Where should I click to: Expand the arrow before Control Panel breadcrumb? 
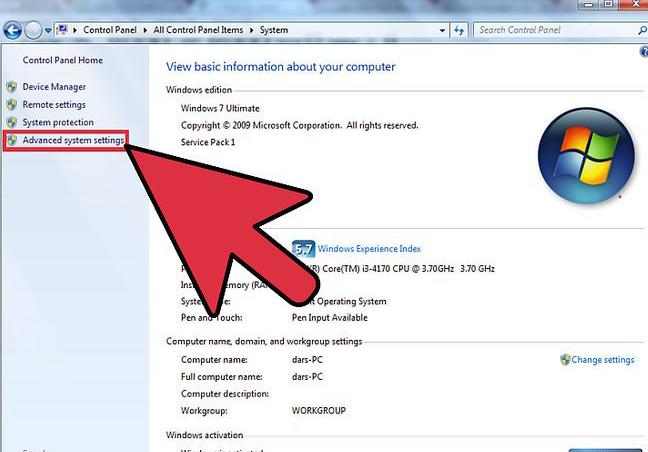pyautogui.click(x=75, y=30)
